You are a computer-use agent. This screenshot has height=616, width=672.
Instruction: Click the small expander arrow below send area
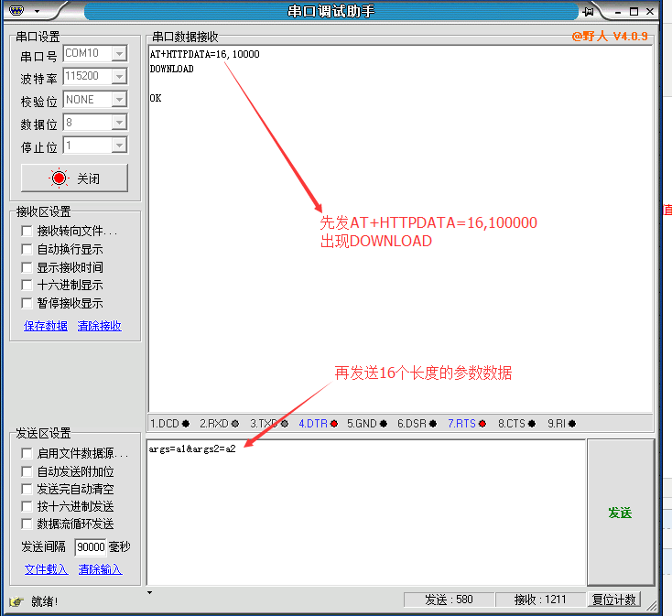(x=149, y=592)
